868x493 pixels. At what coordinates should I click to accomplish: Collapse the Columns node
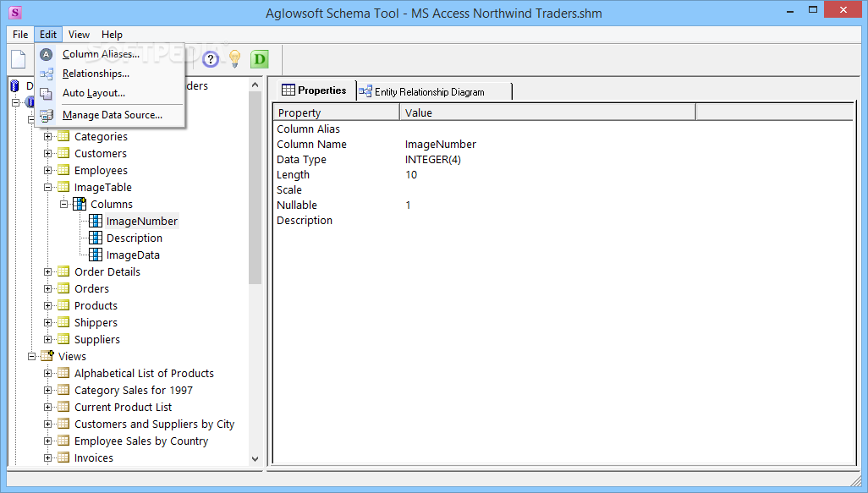(x=64, y=204)
